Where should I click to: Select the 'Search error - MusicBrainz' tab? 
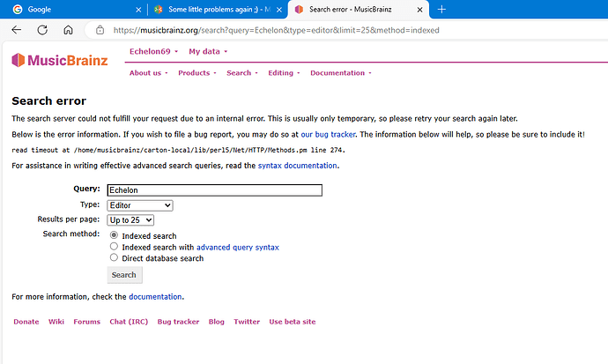[358, 10]
